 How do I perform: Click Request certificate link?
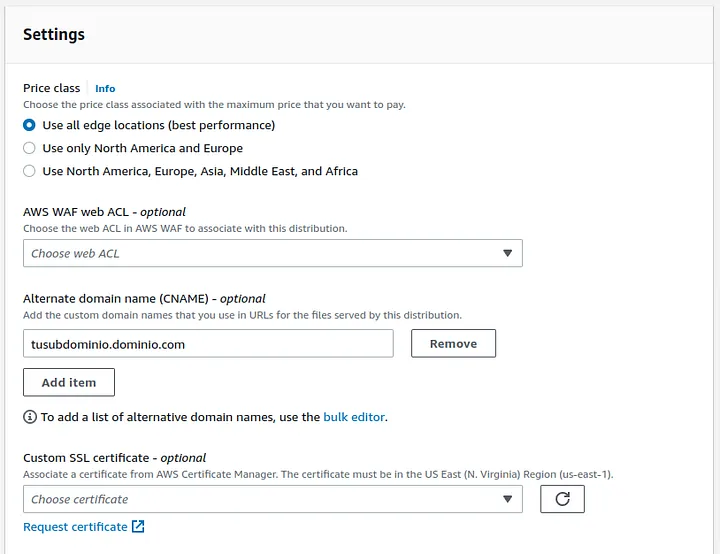coord(75,527)
